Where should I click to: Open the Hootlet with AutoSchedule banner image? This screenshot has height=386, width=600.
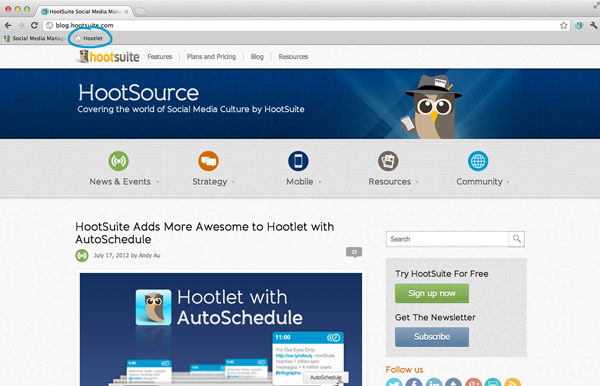[x=221, y=329]
